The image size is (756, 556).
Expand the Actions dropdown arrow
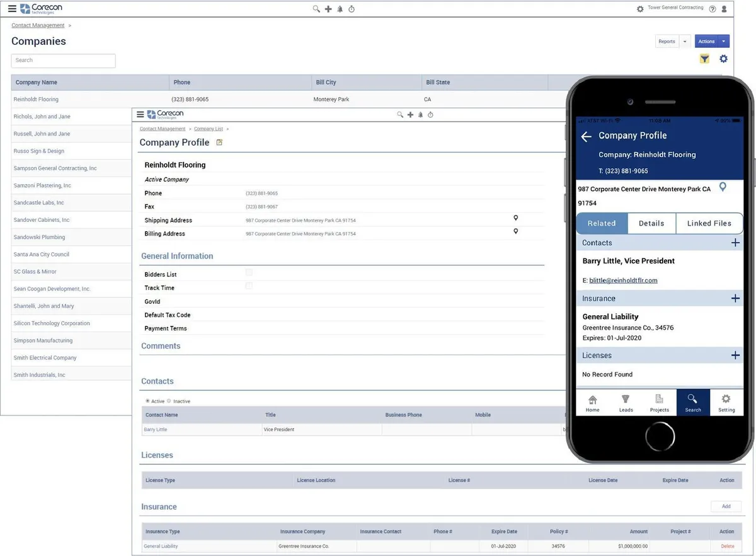coord(724,42)
